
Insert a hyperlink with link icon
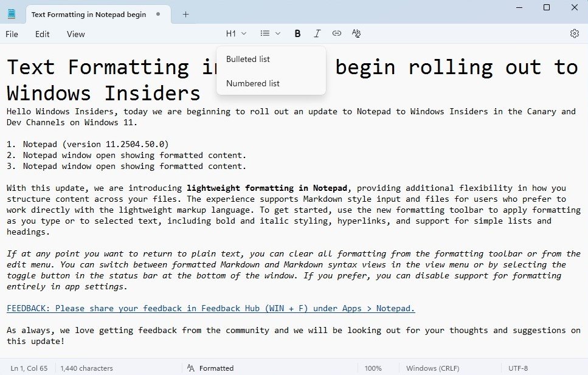pyautogui.click(x=337, y=33)
